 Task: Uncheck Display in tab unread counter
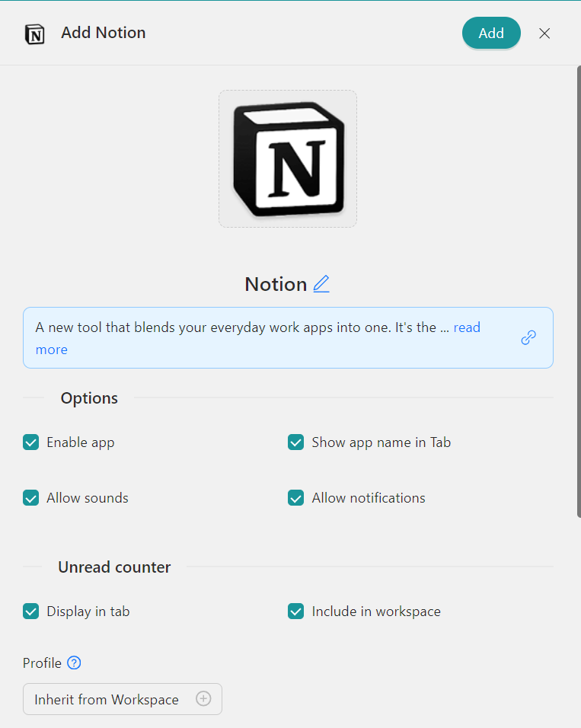(31, 611)
